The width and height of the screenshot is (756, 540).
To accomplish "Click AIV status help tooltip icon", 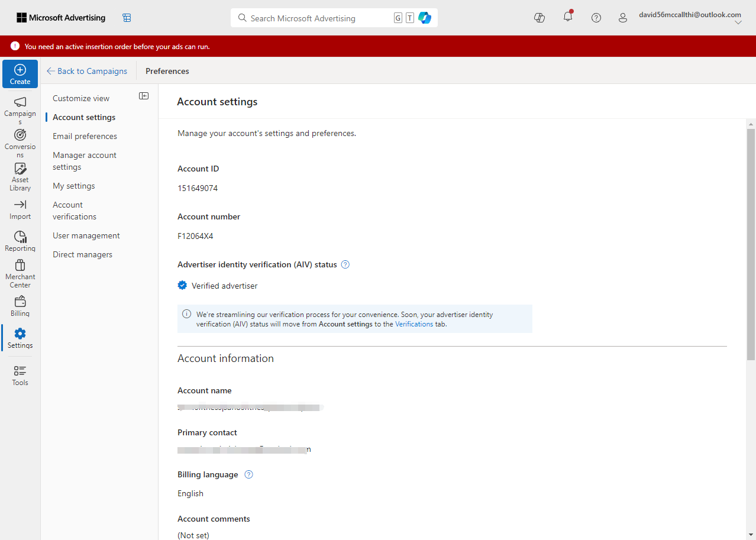I will [x=345, y=264].
